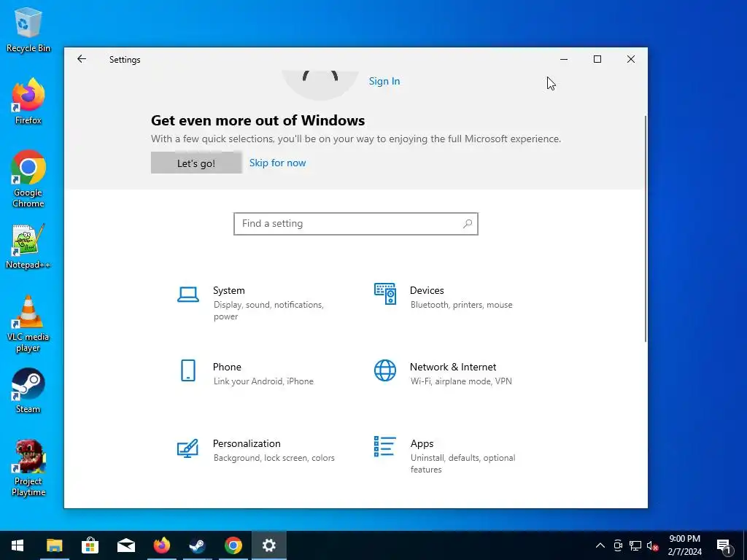This screenshot has height=560, width=747.
Task: Click 'Uninstall, defaults, optional features' description
Action: click(462, 463)
